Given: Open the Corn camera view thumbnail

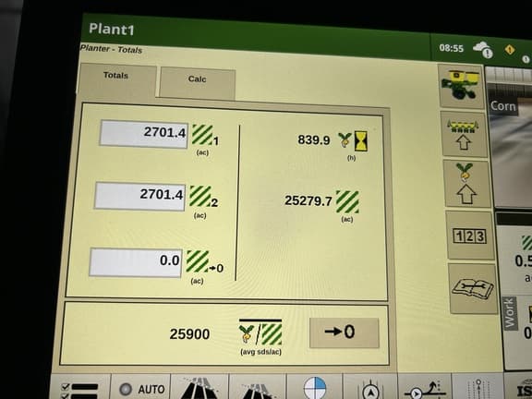Looking at the screenshot, I should click(509, 138).
